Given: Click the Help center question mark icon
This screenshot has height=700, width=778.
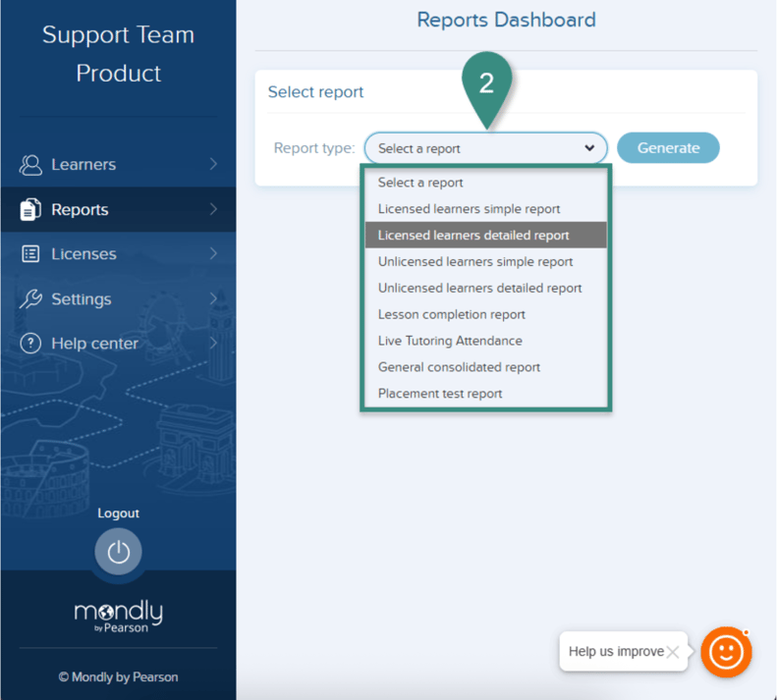Looking at the screenshot, I should pyautogui.click(x=30, y=344).
